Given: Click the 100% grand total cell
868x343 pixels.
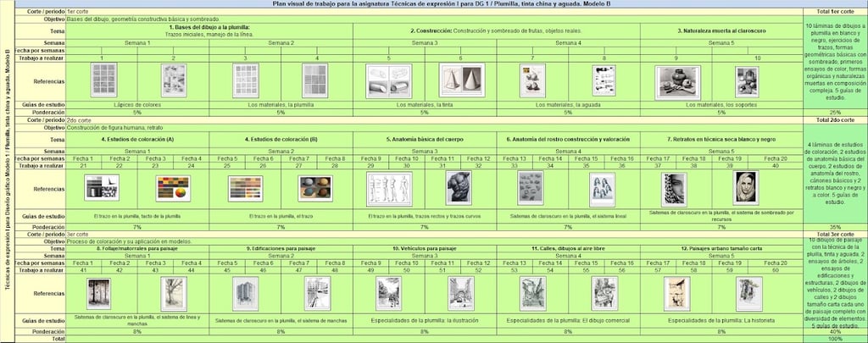Looking at the screenshot, I should [x=835, y=339].
